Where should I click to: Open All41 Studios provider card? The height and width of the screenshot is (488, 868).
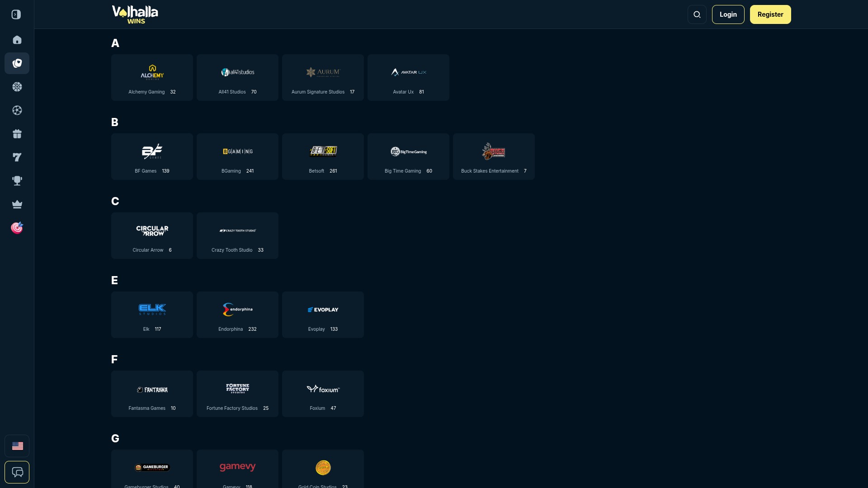(237, 77)
